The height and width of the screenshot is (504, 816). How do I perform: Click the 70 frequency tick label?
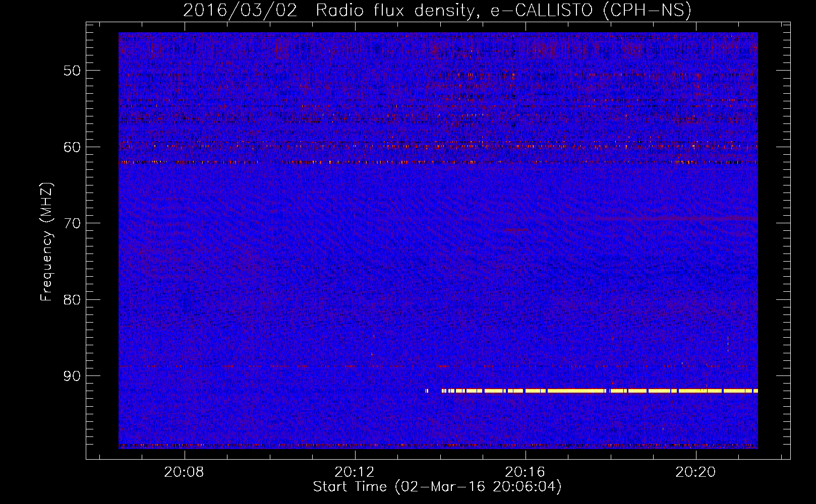(x=72, y=223)
